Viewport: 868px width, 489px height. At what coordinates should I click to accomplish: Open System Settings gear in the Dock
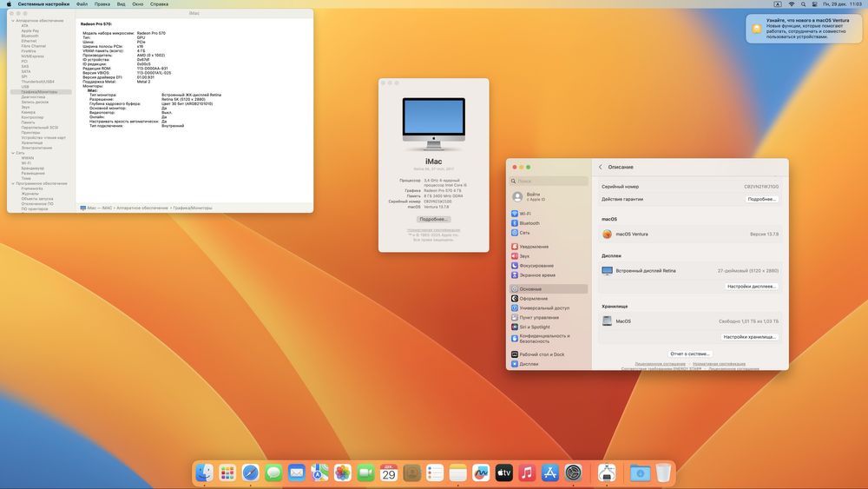click(x=574, y=473)
